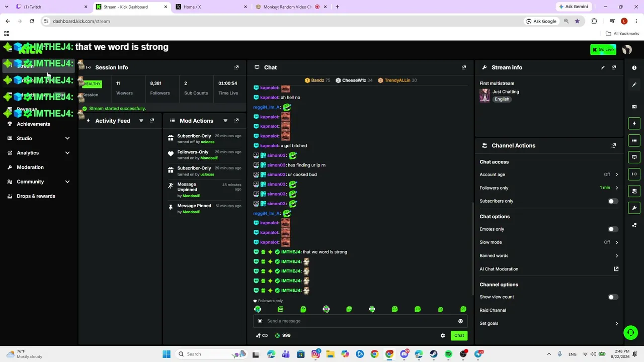
Task: Send message with the Chat button
Action: pos(459,335)
